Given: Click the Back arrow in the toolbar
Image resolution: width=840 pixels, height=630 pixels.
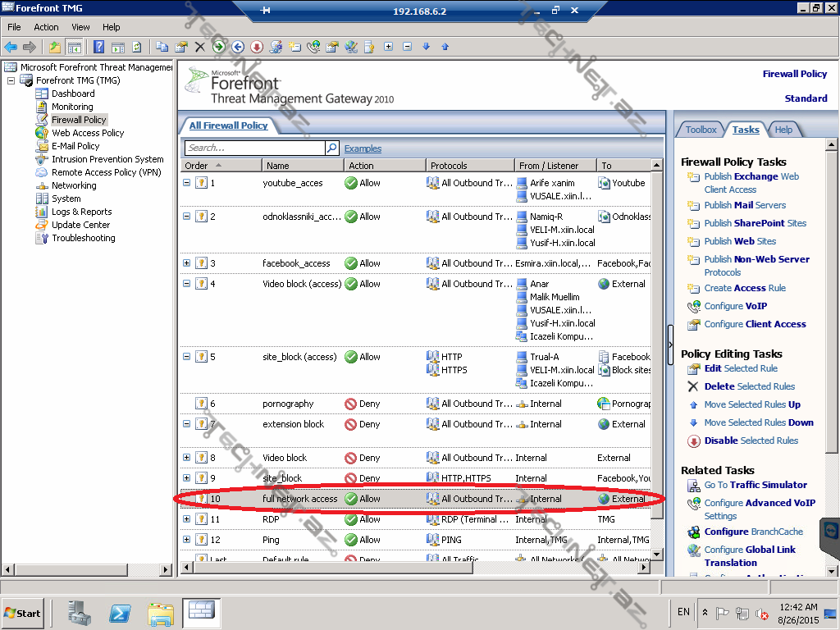Looking at the screenshot, I should 11,47.
